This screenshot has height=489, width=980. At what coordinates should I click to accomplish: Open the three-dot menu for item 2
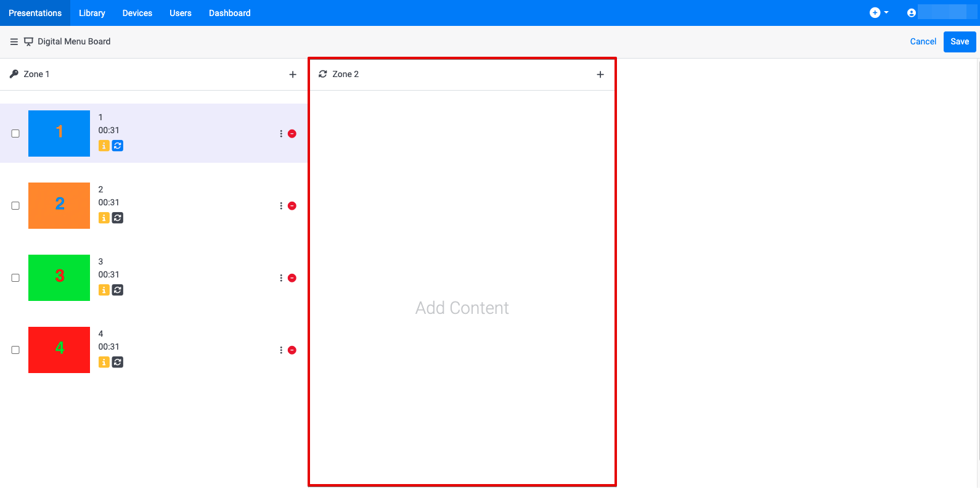coord(281,206)
